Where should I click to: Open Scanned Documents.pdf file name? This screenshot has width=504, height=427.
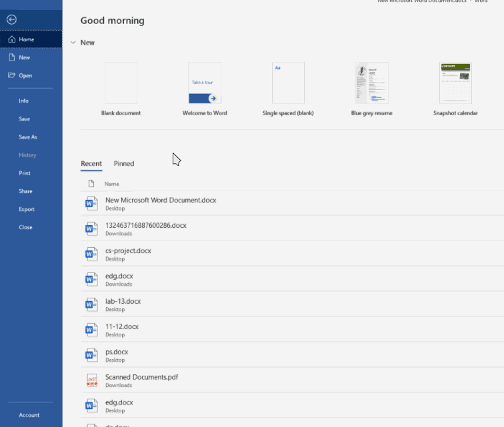(142, 377)
